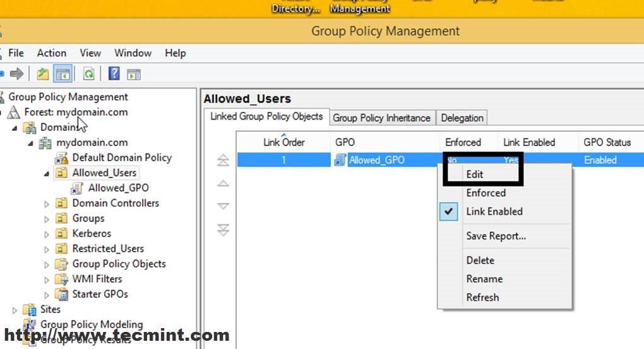
Task: Click the mydomain.com domain icon
Action: pos(45,143)
